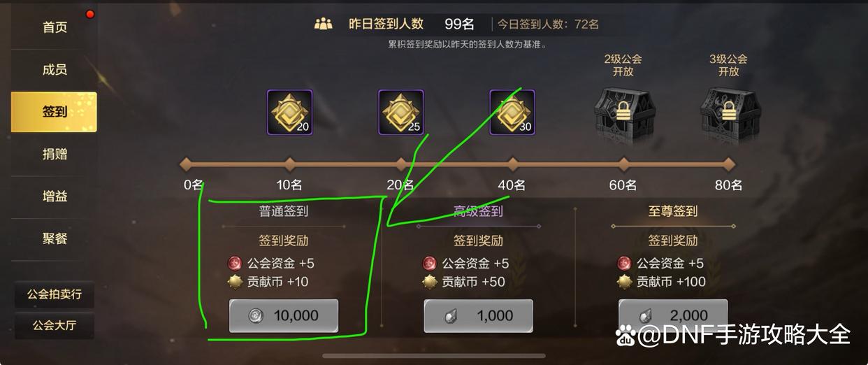Open 公会拍卖行
The image size is (868, 365).
[x=55, y=294]
